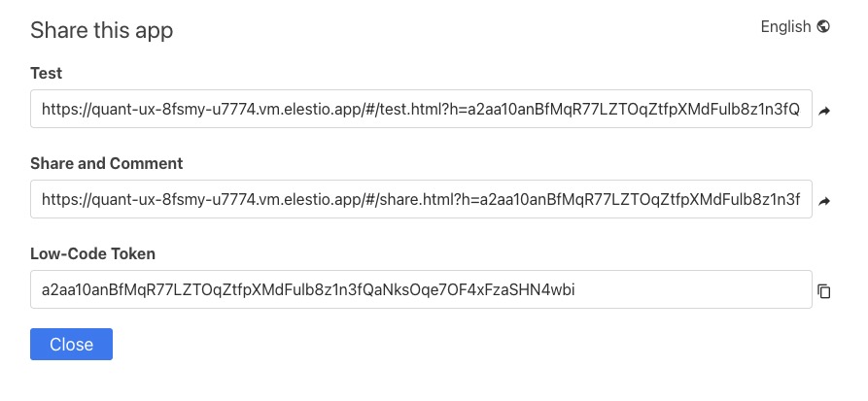
Task: Click "https" at start of Test URL
Action: point(58,111)
